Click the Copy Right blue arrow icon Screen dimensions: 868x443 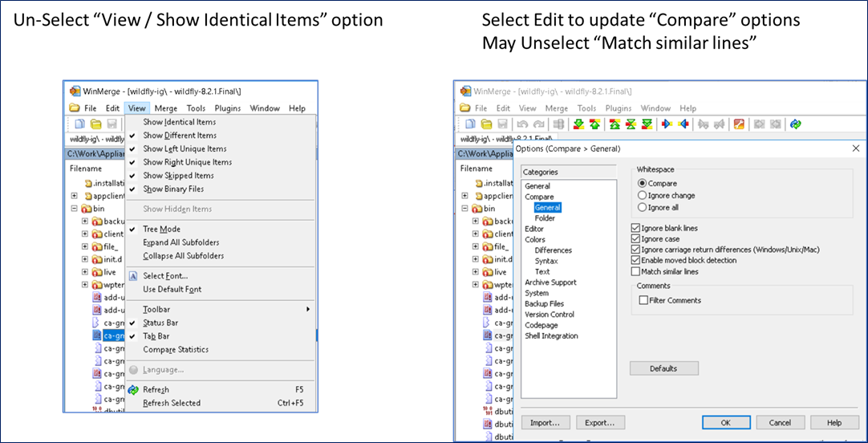click(x=667, y=124)
